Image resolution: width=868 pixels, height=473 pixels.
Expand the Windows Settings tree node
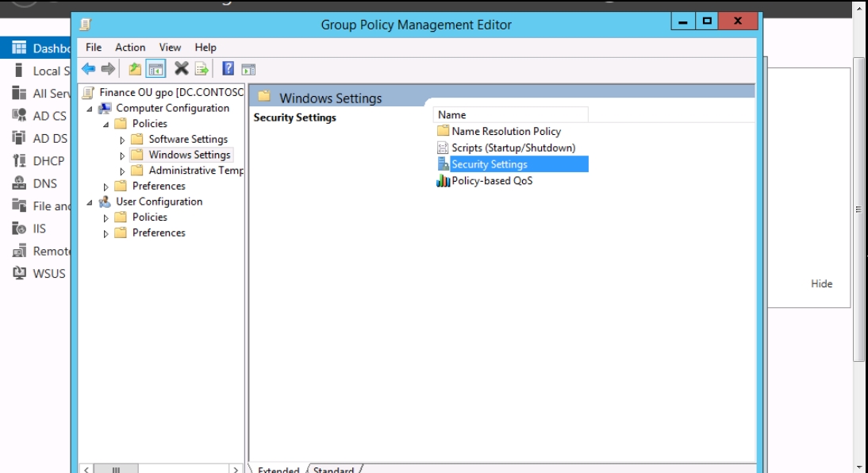click(122, 156)
